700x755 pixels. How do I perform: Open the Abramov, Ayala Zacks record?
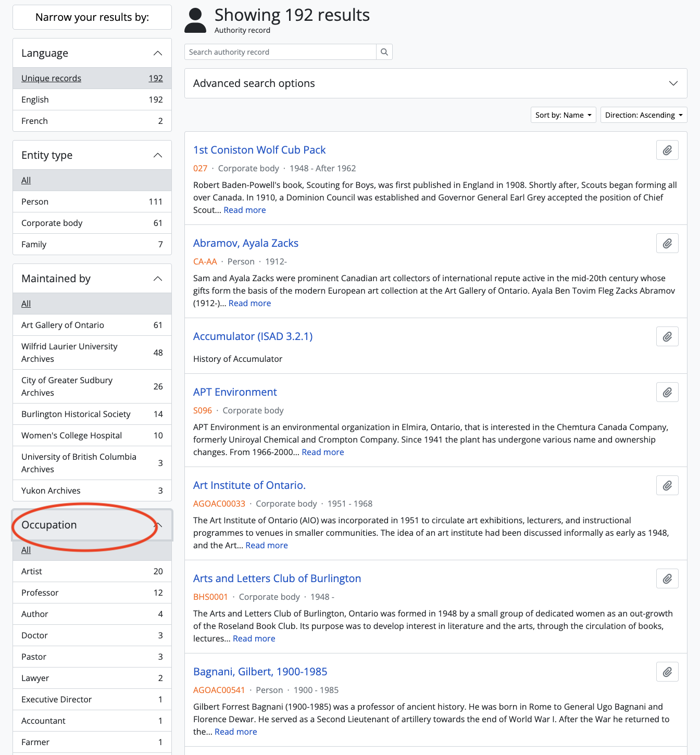click(x=245, y=243)
